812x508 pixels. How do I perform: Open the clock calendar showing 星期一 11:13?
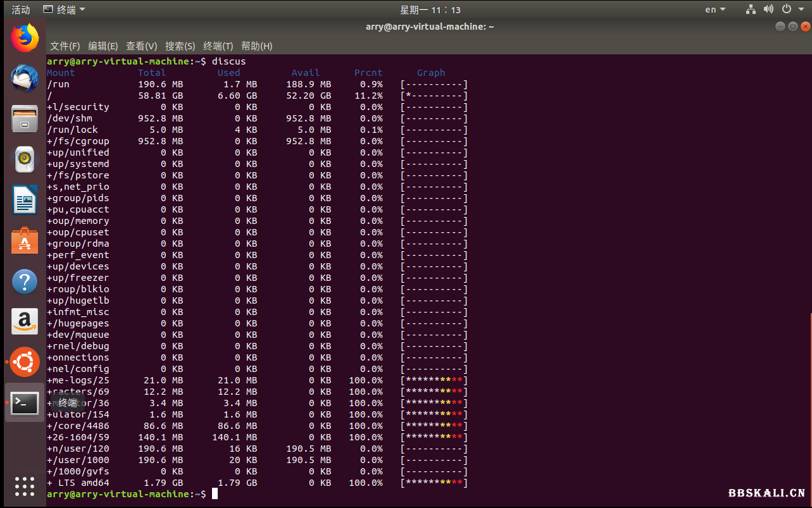pos(430,9)
